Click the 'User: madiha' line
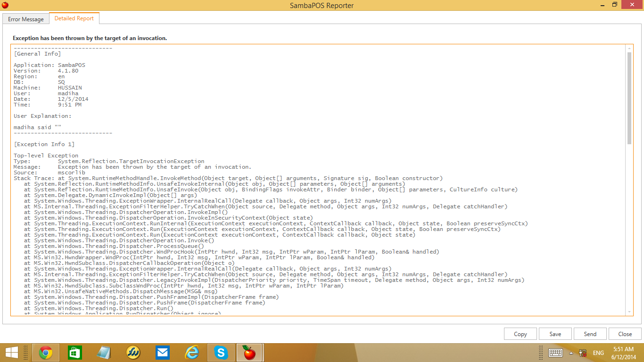The height and width of the screenshot is (362, 644). [x=46, y=93]
